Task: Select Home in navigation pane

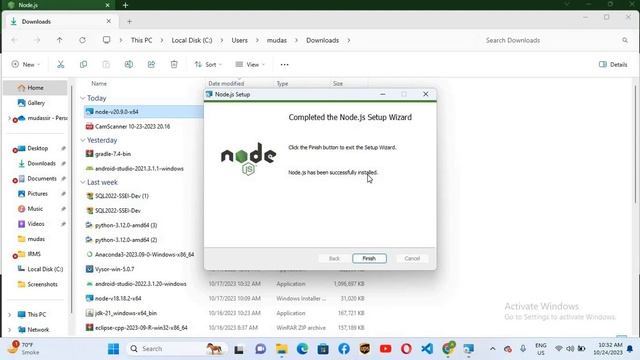Action: coord(35,88)
